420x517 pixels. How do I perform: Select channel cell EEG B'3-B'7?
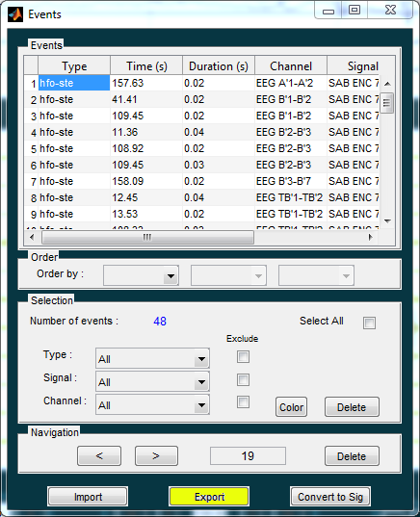click(291, 181)
